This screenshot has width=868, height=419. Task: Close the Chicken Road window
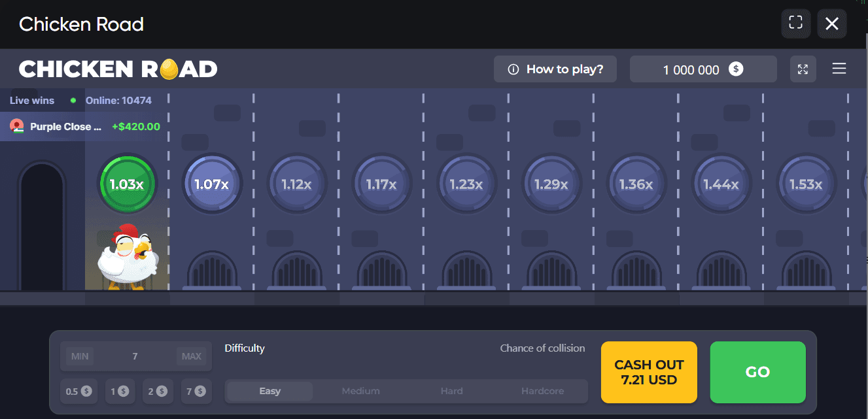[832, 24]
